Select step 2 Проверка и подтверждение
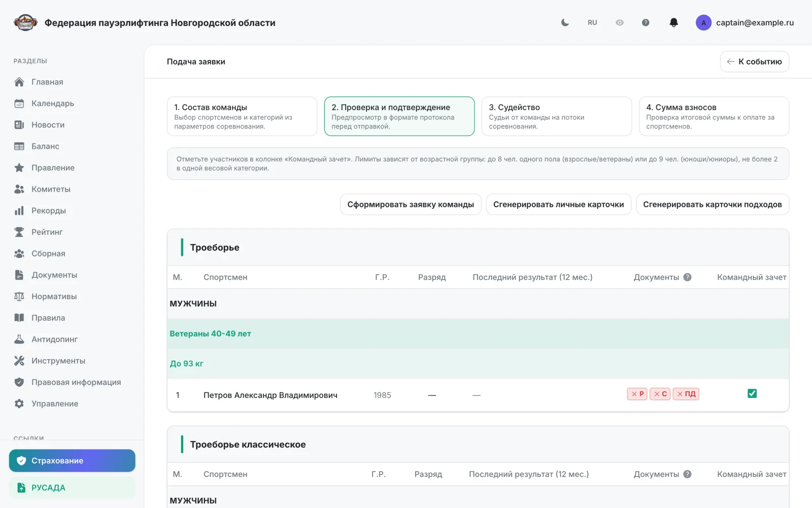Screen dimensions: 812x508 pos(399,116)
